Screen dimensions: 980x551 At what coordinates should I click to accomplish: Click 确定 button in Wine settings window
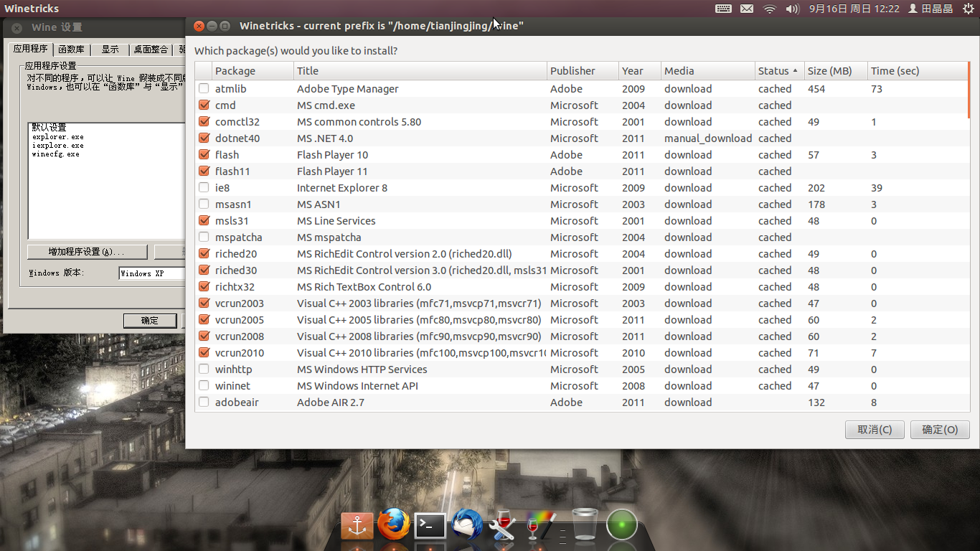click(x=150, y=321)
